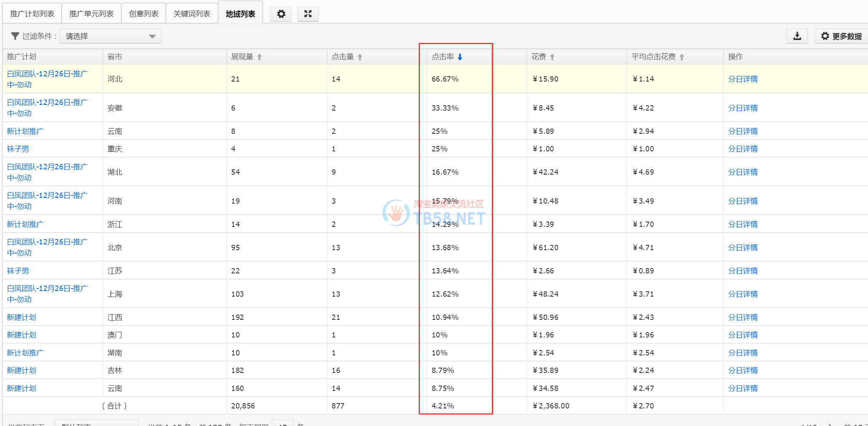Sort by 平均点击花费 using its arrow
Viewport: 868px width, 426px height.
coord(682,57)
